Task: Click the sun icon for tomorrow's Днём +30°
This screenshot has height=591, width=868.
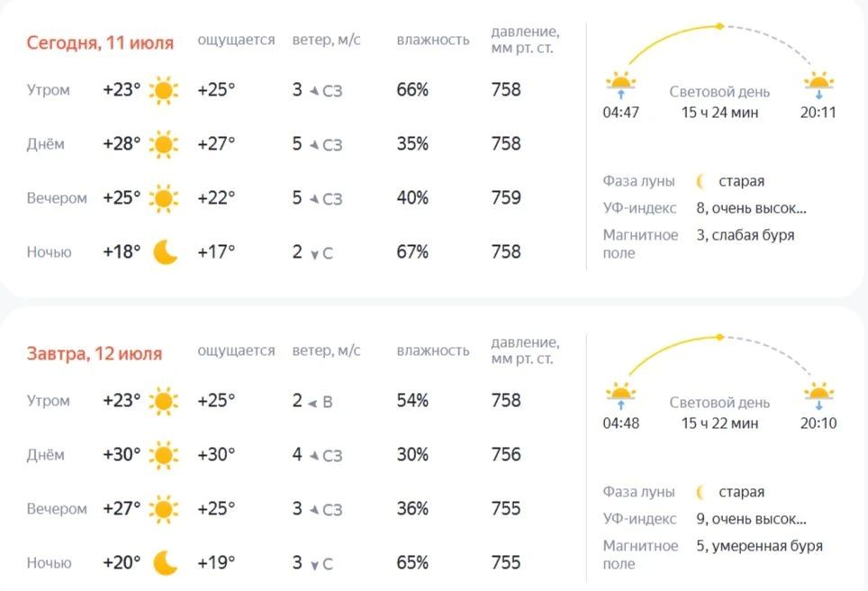Action: pyautogui.click(x=164, y=455)
